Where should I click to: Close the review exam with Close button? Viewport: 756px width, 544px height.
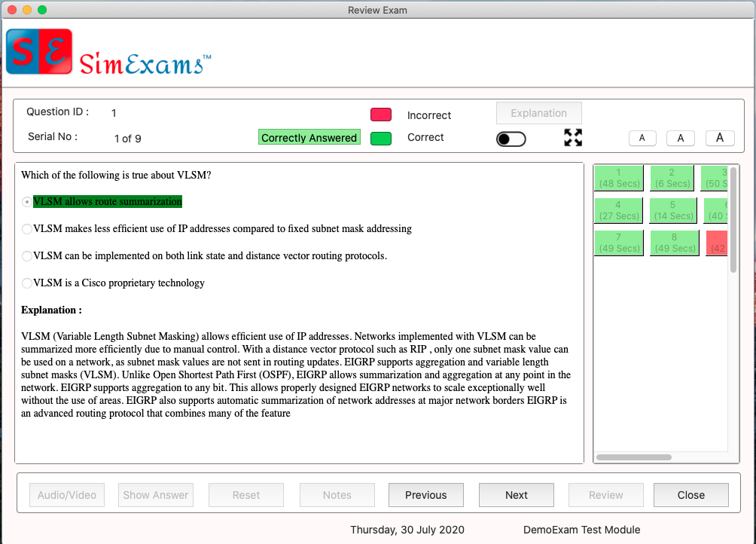[x=691, y=495]
